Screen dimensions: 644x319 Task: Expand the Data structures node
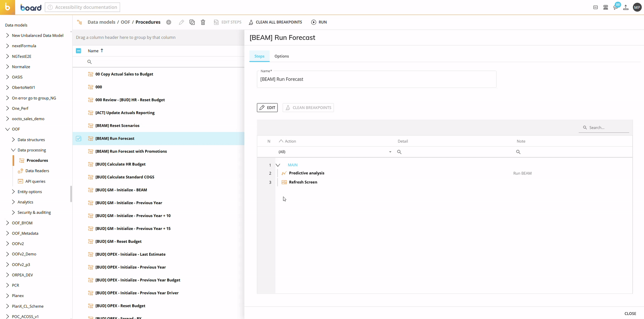pos(13,140)
